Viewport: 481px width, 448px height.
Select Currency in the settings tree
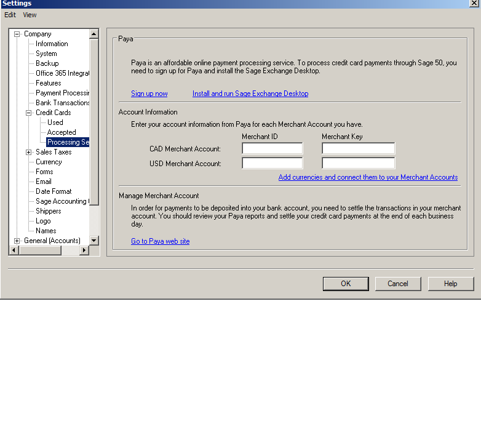tap(49, 162)
